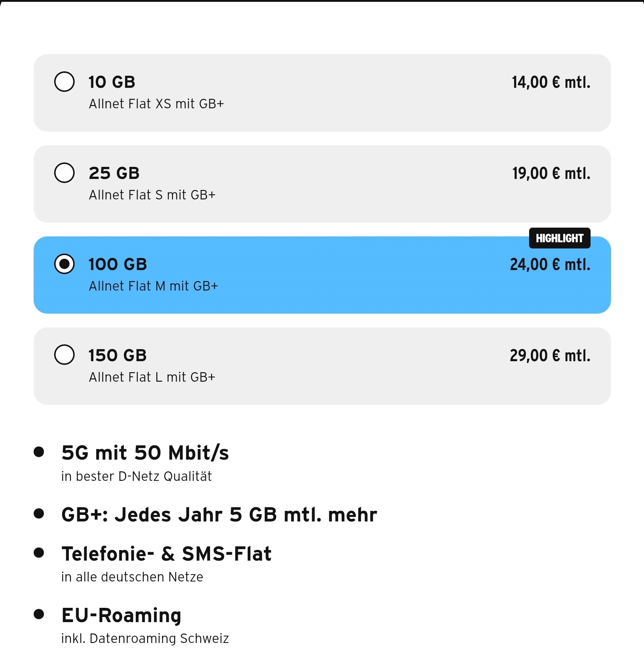Click the selected 100 GB radio button
The width and height of the screenshot is (644, 662).
click(64, 264)
